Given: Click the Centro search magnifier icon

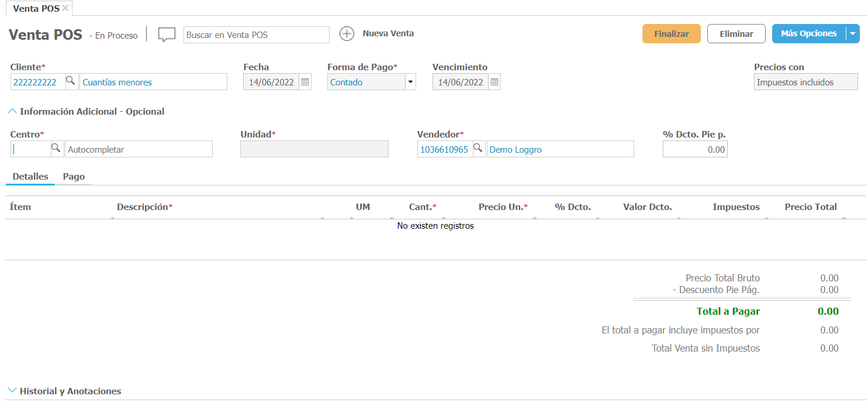Looking at the screenshot, I should click(57, 149).
